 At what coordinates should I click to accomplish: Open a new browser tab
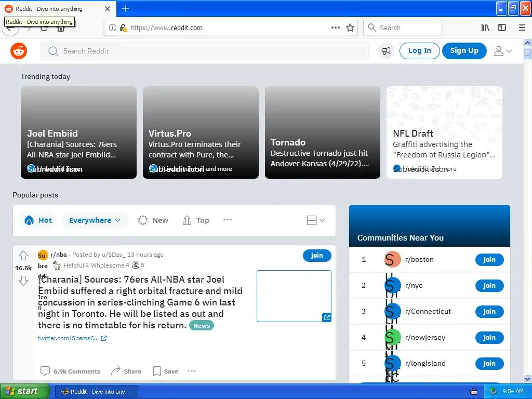(125, 8)
